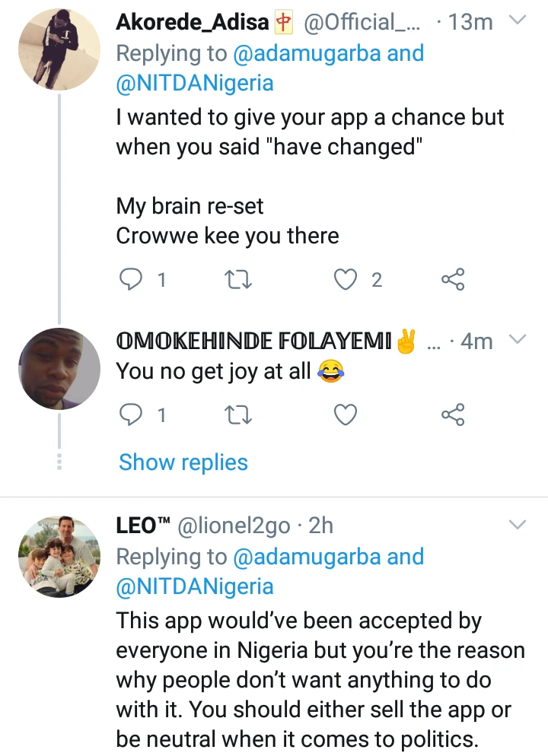The width and height of the screenshot is (548, 756).
Task: Open Akorede_Adisa tweet options chevron
Action: coord(517,21)
